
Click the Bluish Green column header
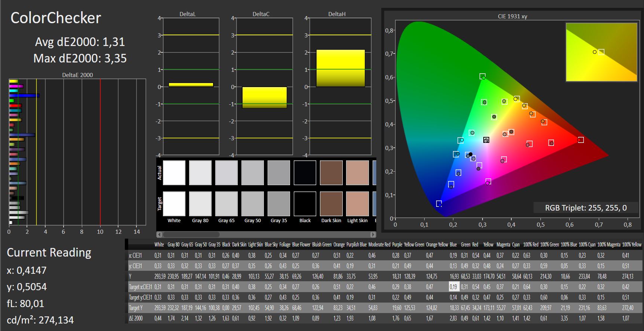pos(322,245)
